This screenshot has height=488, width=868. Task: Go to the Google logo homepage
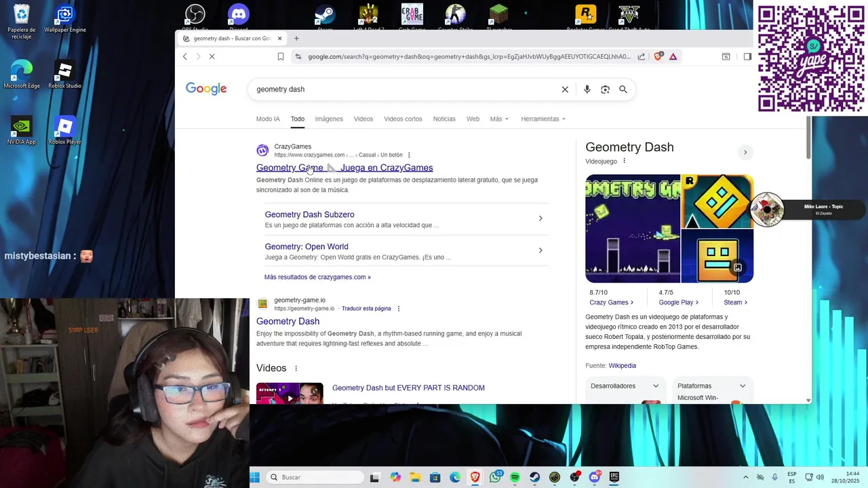(x=206, y=89)
